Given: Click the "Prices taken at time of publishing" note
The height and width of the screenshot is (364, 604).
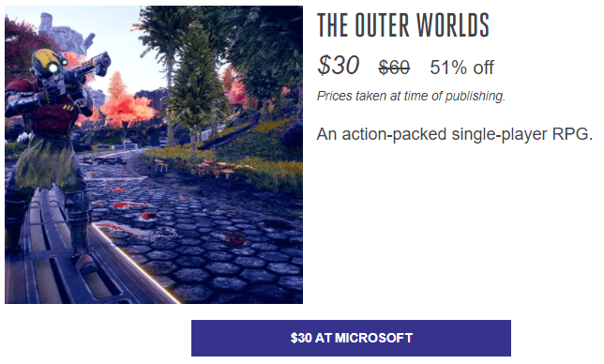Looking at the screenshot, I should pyautogui.click(x=411, y=96).
